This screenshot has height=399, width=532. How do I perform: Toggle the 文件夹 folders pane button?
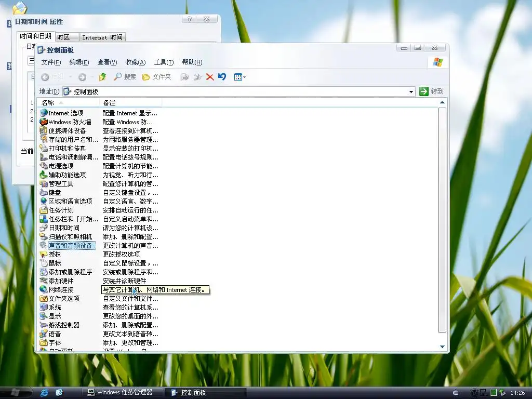(x=157, y=77)
